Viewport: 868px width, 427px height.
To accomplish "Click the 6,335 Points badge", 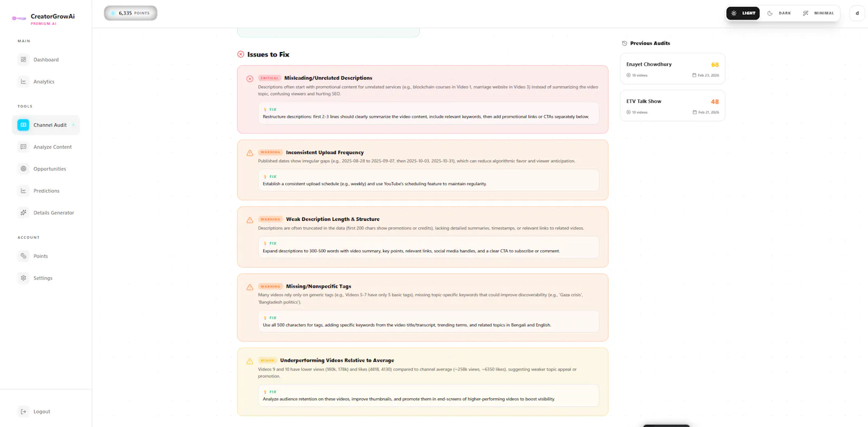I will coord(131,13).
